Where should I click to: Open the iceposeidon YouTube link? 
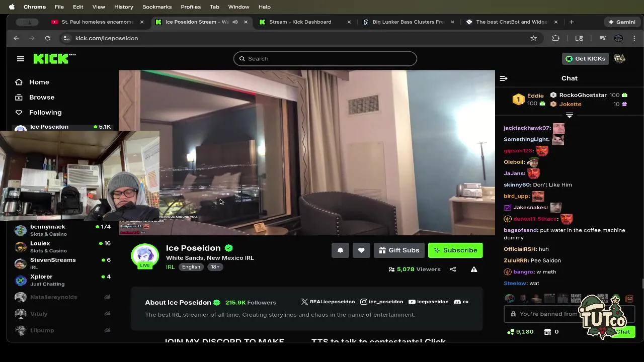(429, 302)
